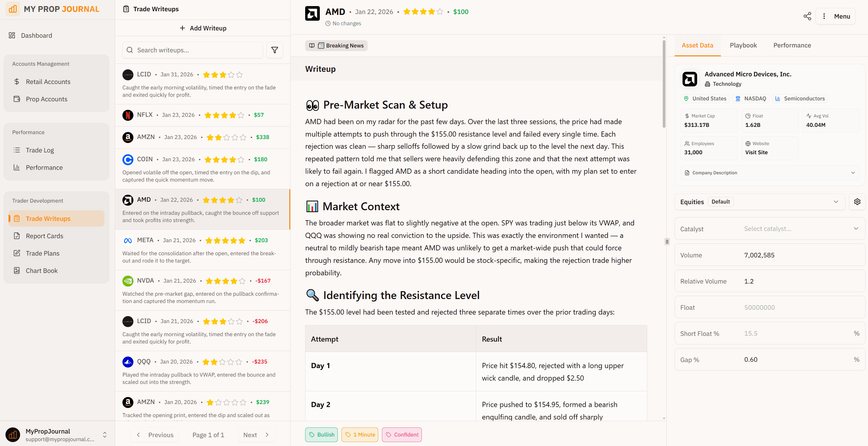868x446 pixels.
Task: Click the NVDA logo icon
Action: [x=128, y=281]
